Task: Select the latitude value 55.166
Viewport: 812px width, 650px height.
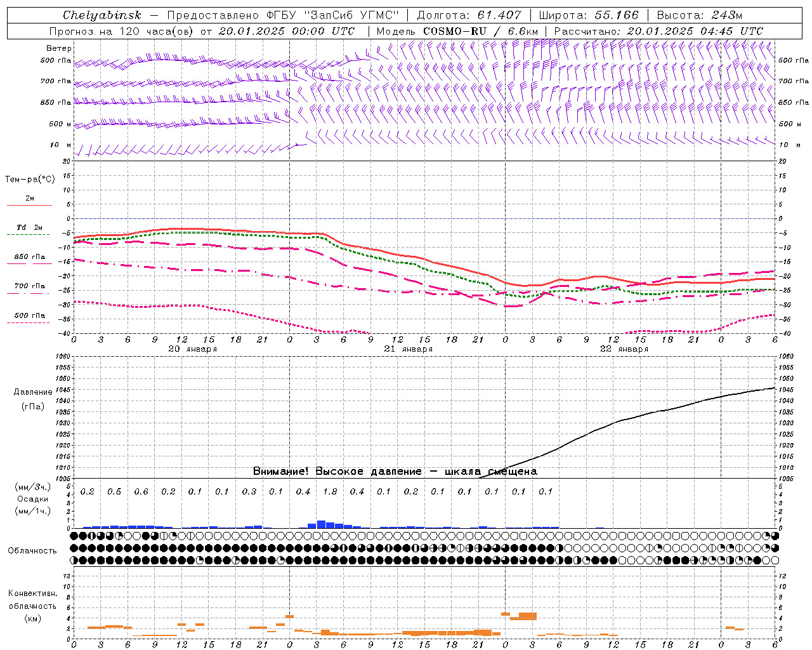Action: pos(616,15)
